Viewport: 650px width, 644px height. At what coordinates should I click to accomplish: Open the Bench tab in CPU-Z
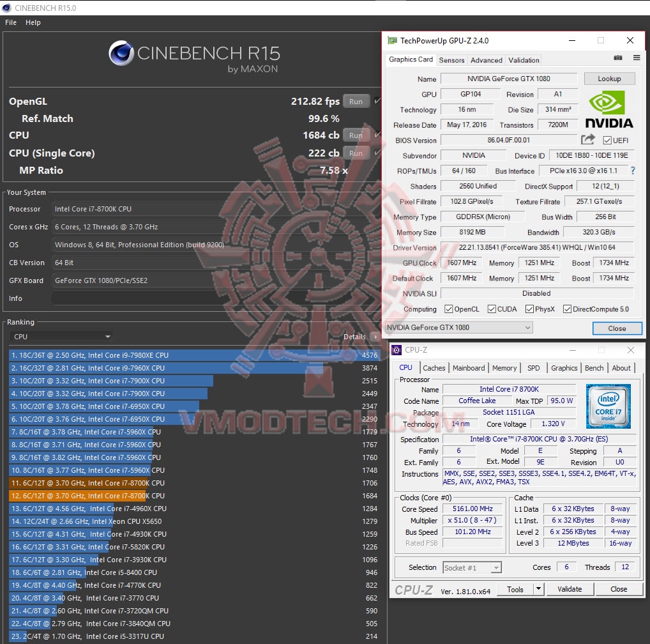coord(594,368)
